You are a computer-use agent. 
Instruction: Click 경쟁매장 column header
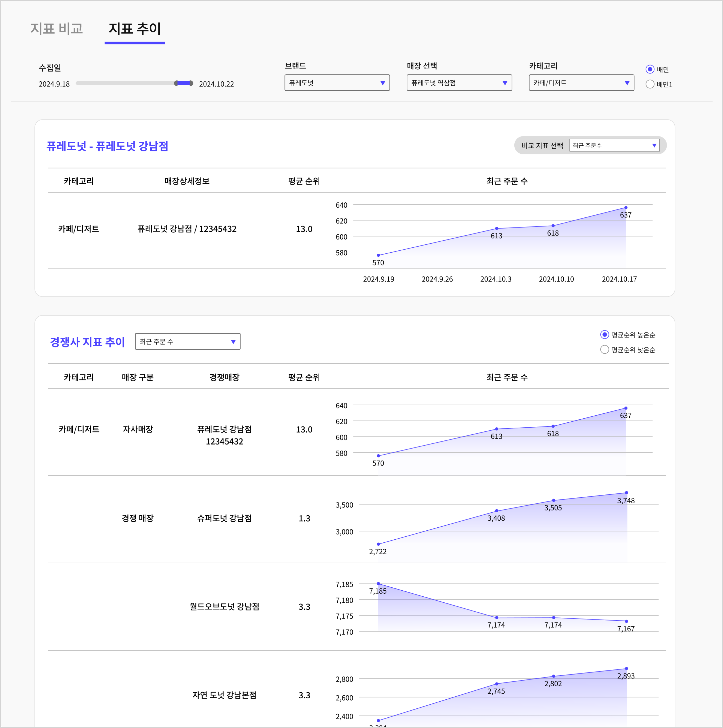[224, 377]
